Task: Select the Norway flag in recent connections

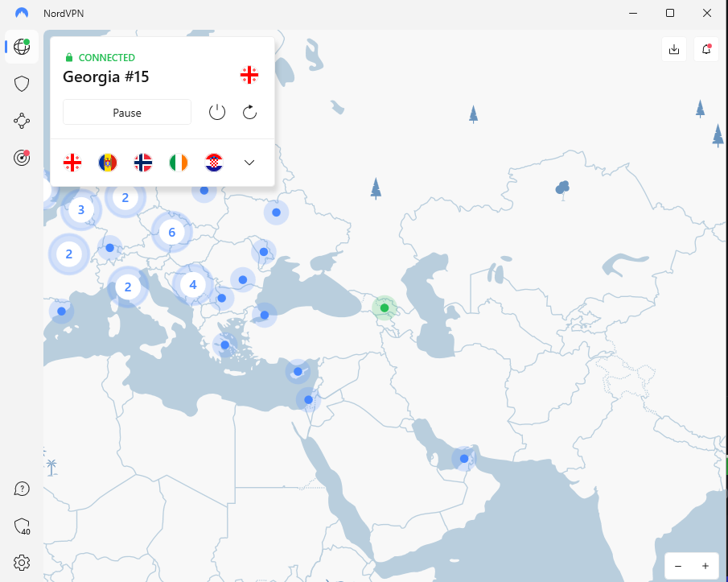Action: click(x=143, y=163)
